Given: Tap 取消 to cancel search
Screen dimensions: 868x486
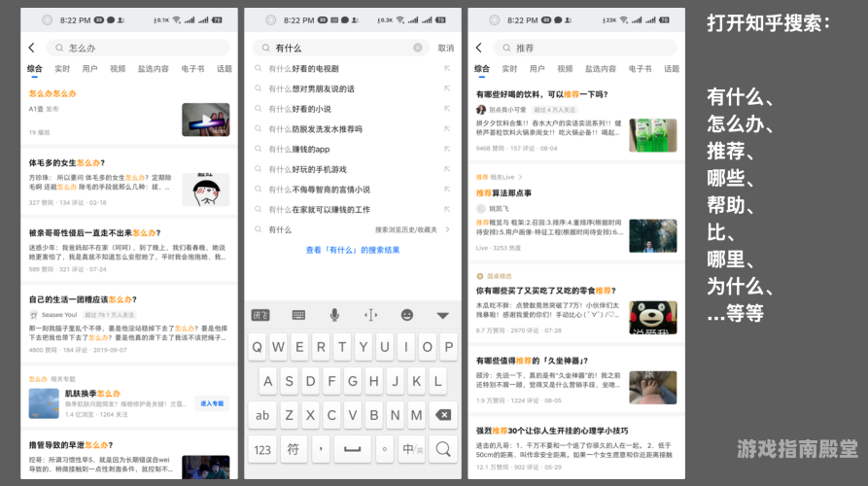Looking at the screenshot, I should tap(445, 49).
